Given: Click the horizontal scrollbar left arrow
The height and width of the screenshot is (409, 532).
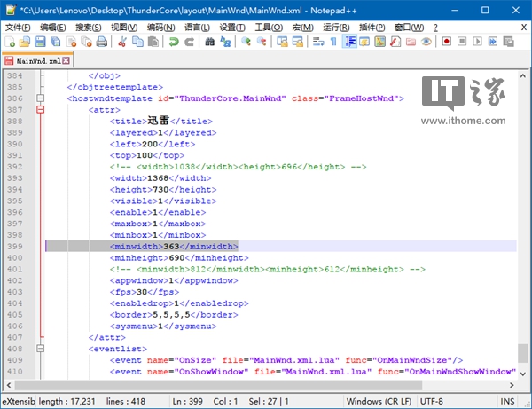Looking at the screenshot, I should (x=9, y=385).
